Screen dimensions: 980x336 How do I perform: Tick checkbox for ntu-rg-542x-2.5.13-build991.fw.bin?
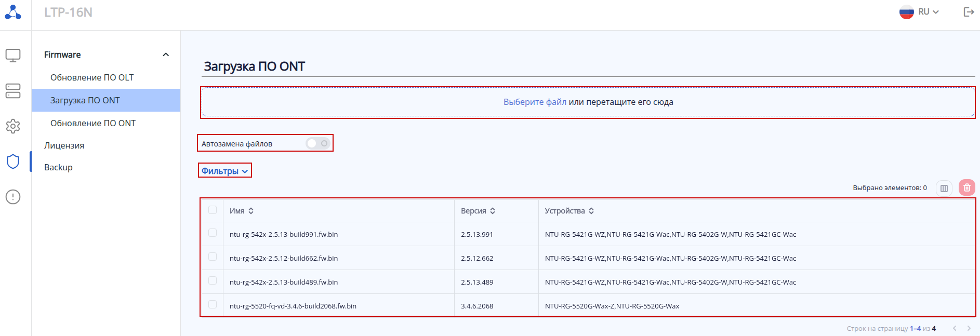213,233
